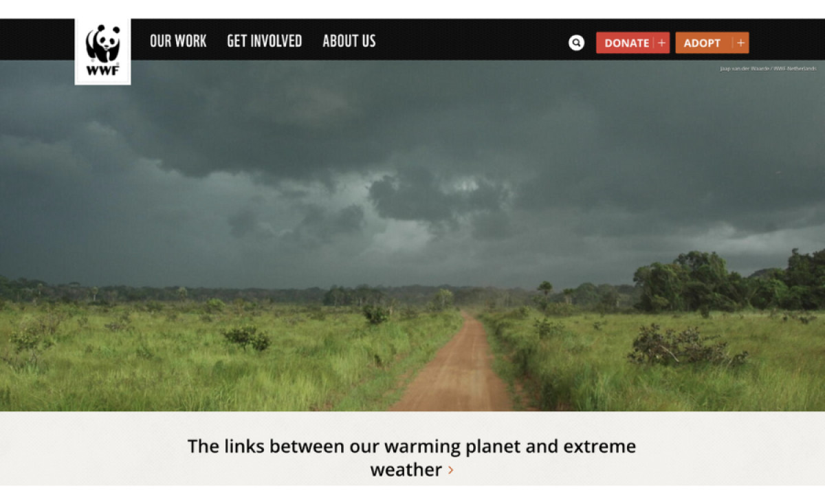Click the orange Adopt button
Viewport: 825px width, 504px height.
[x=712, y=43]
